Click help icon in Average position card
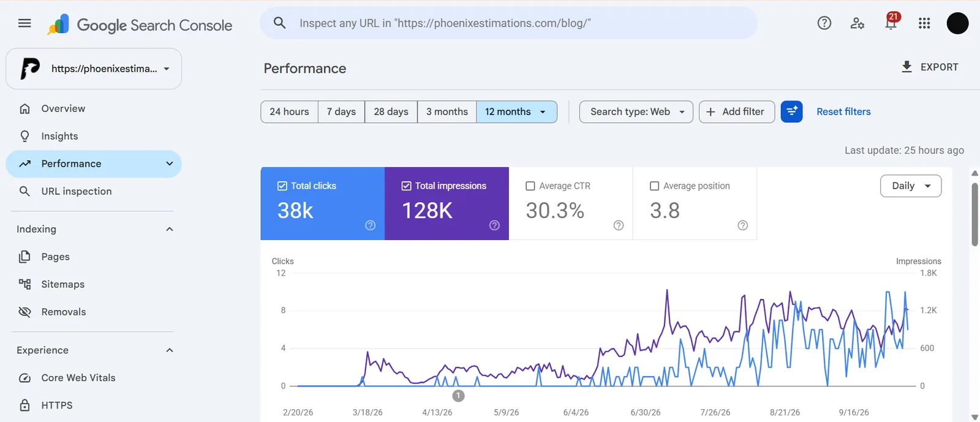Screen dimensions: 980x422 point(743,225)
